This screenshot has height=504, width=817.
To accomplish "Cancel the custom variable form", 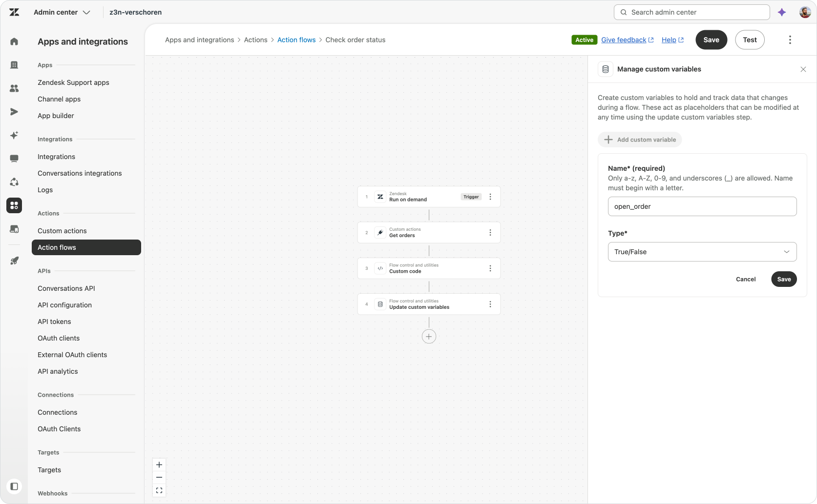I will tap(746, 279).
